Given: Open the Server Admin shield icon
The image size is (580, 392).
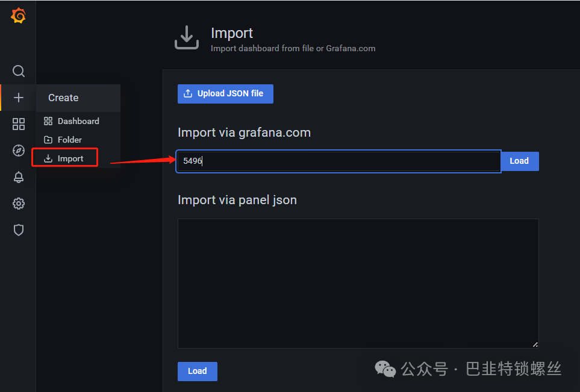Looking at the screenshot, I should coord(19,230).
